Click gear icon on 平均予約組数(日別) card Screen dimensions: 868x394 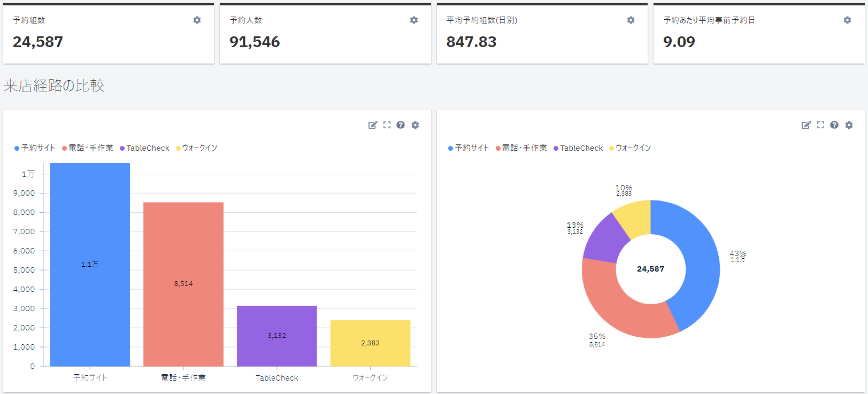coord(631,20)
